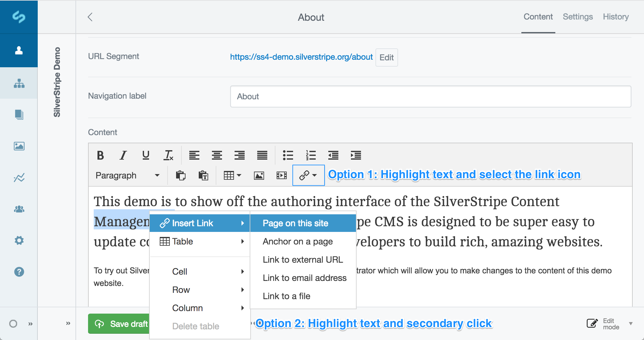Toggle bold formatting in editor toolbar

pyautogui.click(x=100, y=155)
